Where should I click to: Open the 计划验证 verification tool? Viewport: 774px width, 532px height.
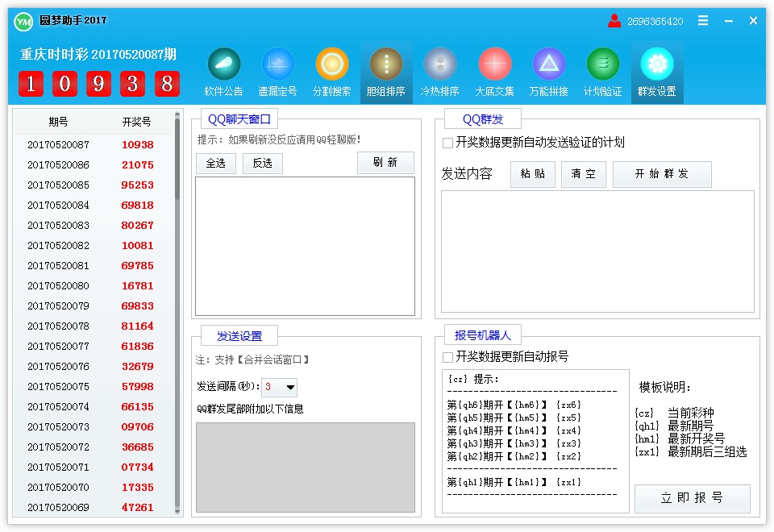601,71
